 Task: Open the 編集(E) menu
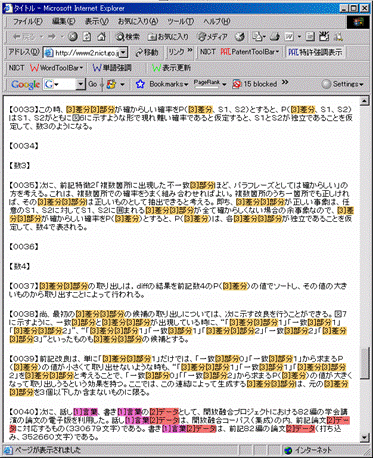[64, 22]
